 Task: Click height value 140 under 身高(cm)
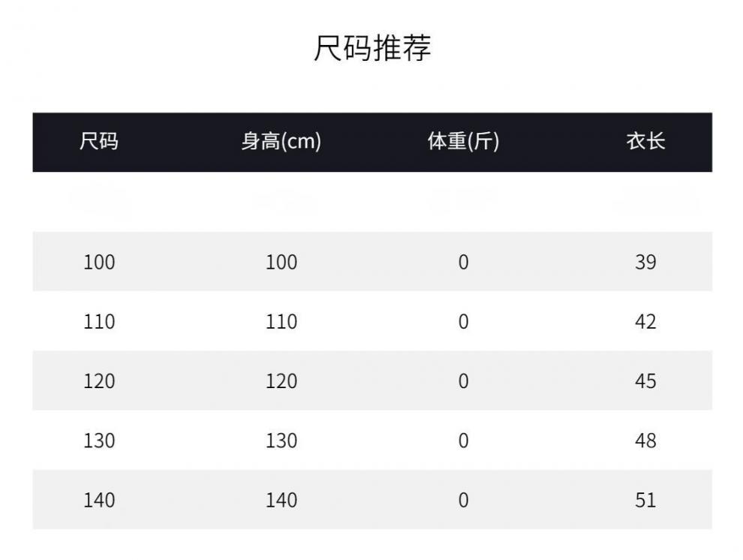click(281, 500)
